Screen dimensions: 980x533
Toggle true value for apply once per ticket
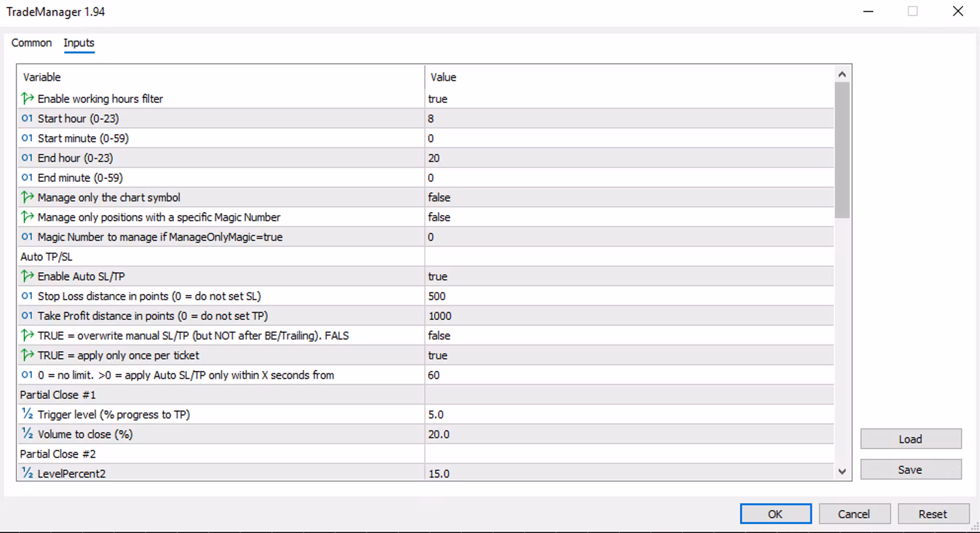click(x=438, y=355)
